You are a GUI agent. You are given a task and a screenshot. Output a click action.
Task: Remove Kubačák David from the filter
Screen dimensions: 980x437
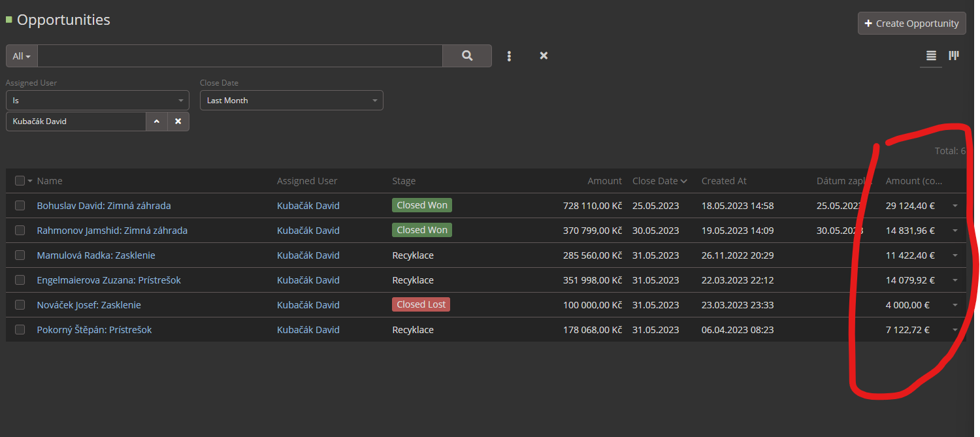click(x=178, y=121)
